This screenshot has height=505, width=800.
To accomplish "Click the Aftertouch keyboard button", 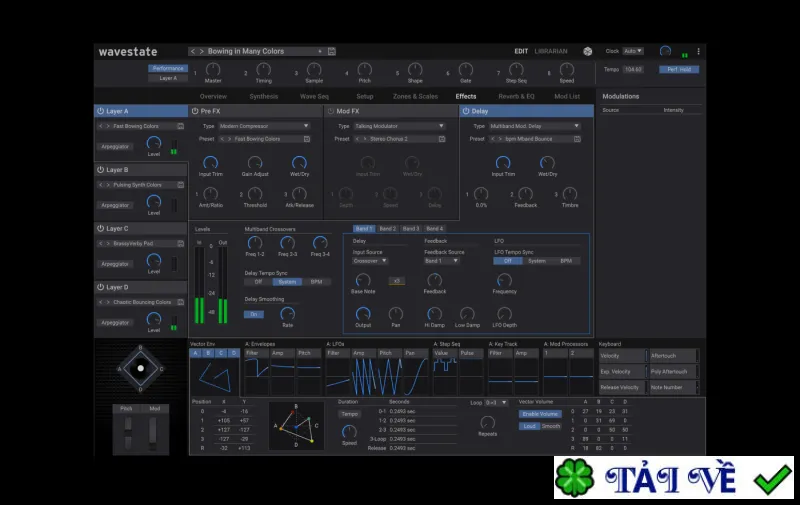I will 673,356.
